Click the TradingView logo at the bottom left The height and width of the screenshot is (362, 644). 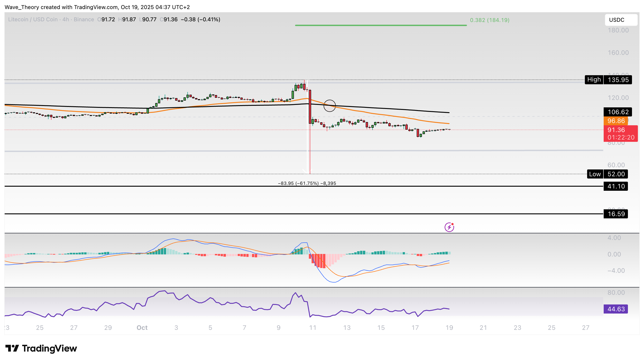[41, 348]
